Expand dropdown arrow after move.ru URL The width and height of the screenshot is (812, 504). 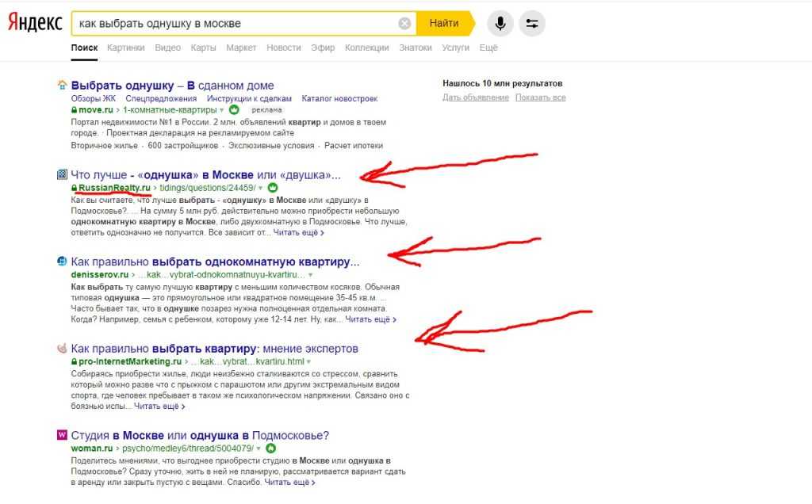222,110
